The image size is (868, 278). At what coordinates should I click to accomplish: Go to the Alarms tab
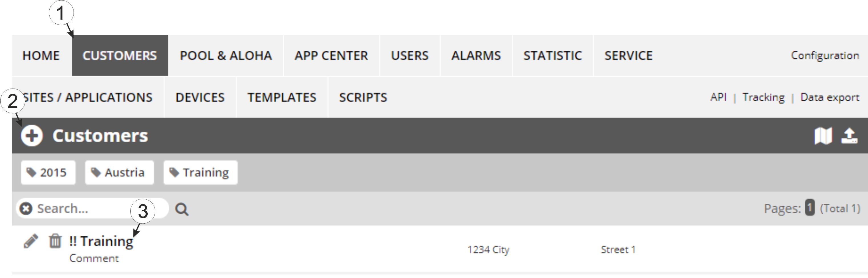(476, 56)
